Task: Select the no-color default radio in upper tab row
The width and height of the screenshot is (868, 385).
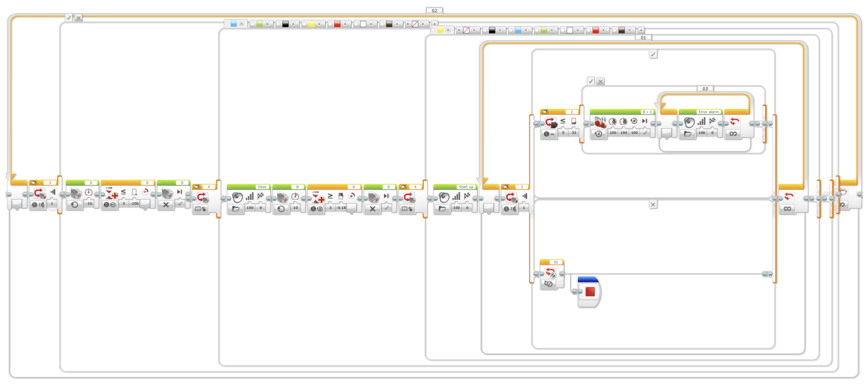Action: (408, 24)
